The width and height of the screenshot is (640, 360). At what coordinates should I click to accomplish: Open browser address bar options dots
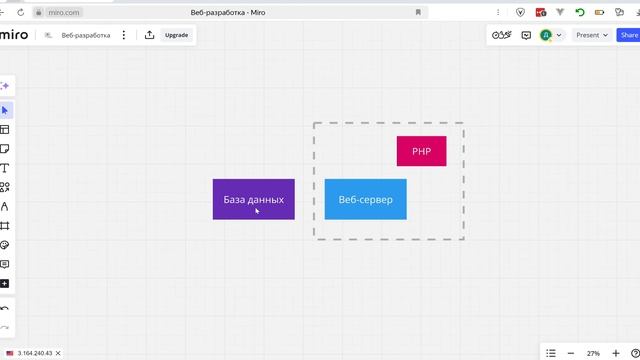(498, 13)
